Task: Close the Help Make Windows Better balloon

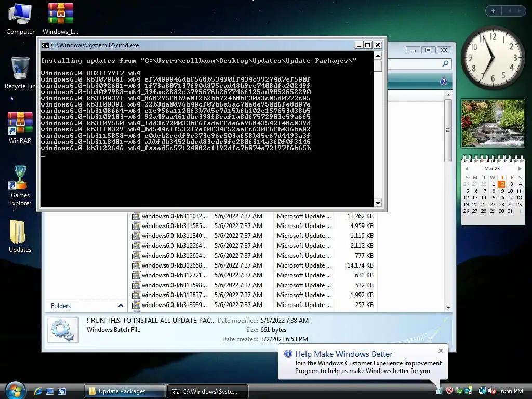Action: tap(441, 351)
